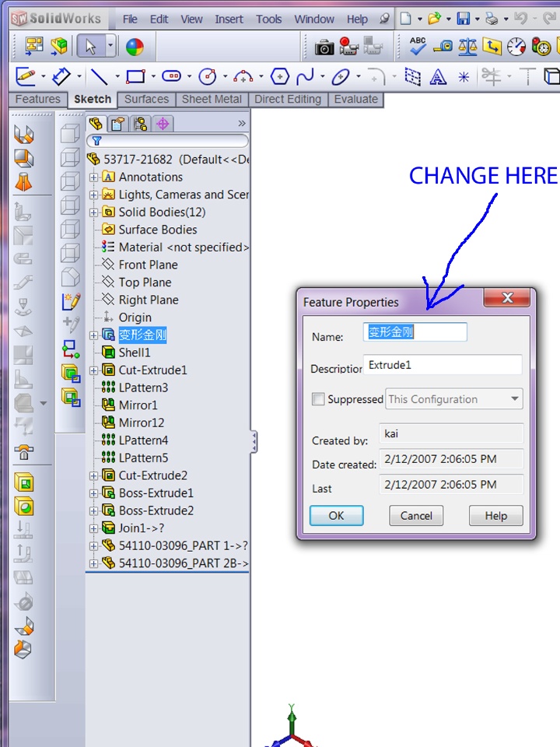Expand the Cut-Extrude2 feature
Viewport: 560px width, 747px height.
[93, 476]
